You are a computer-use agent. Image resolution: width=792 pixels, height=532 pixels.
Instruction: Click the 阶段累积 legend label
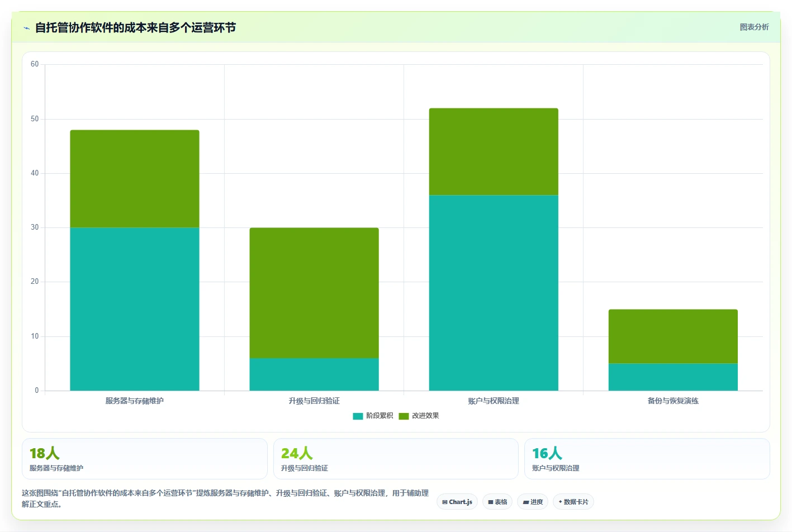click(380, 416)
